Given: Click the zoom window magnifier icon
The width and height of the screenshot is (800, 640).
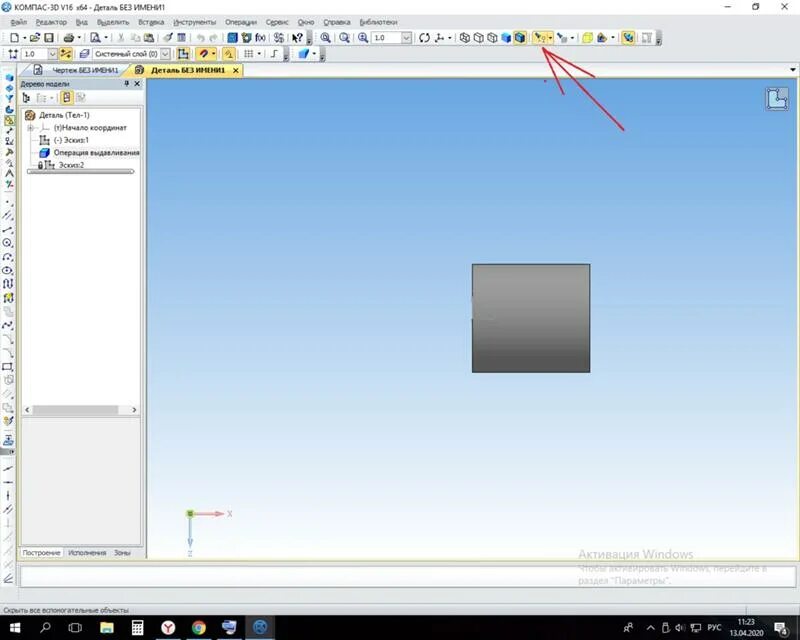Looking at the screenshot, I should point(326,38).
